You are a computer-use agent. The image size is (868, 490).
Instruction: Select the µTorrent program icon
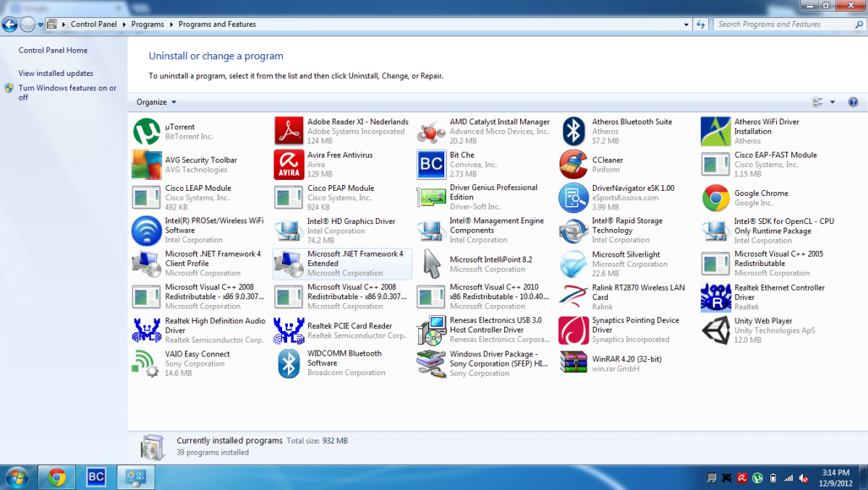(147, 132)
